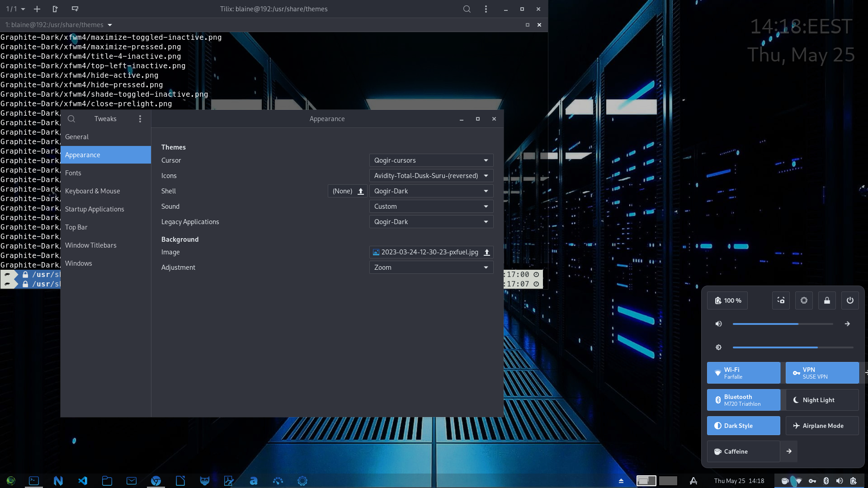Open the Sound theme dropdown

click(x=431, y=206)
